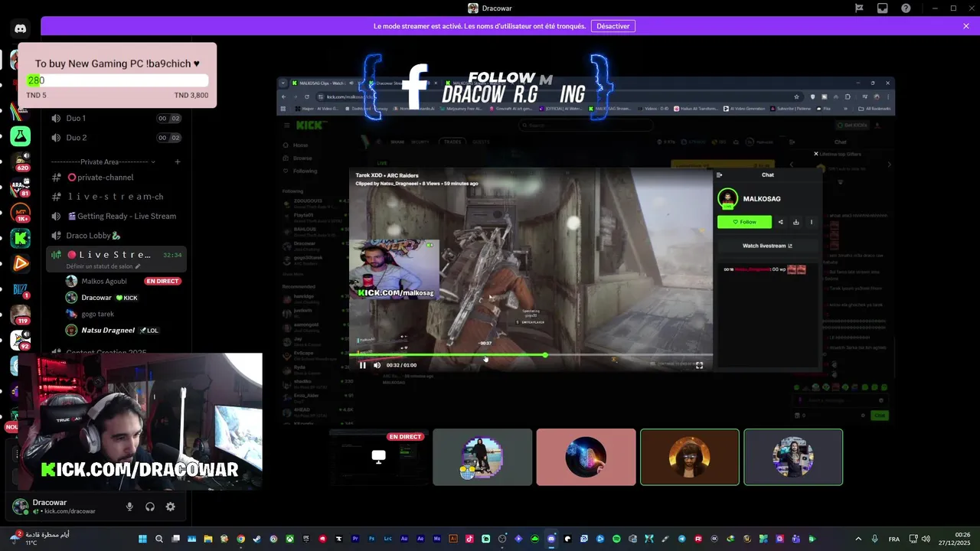Pause the clip in the shared Kick stream

click(363, 365)
